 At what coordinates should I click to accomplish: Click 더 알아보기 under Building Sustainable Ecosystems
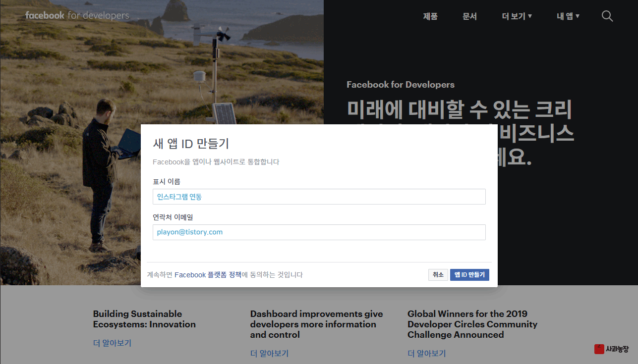point(113,343)
